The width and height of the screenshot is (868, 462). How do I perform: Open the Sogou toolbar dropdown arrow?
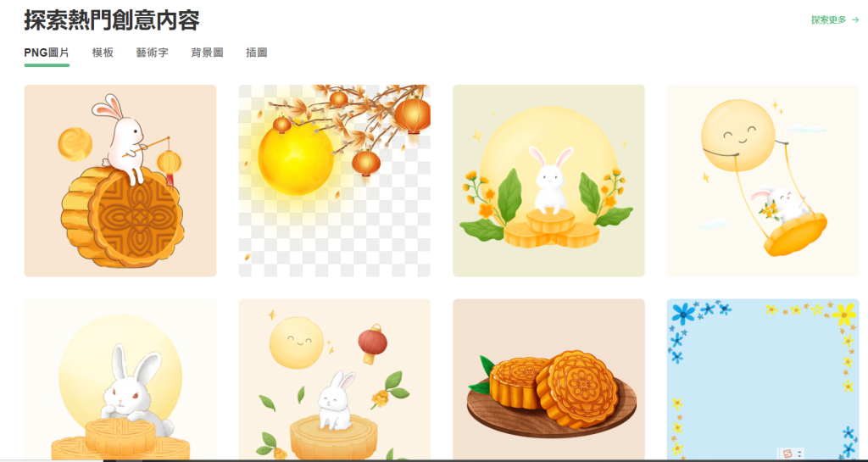[799, 454]
